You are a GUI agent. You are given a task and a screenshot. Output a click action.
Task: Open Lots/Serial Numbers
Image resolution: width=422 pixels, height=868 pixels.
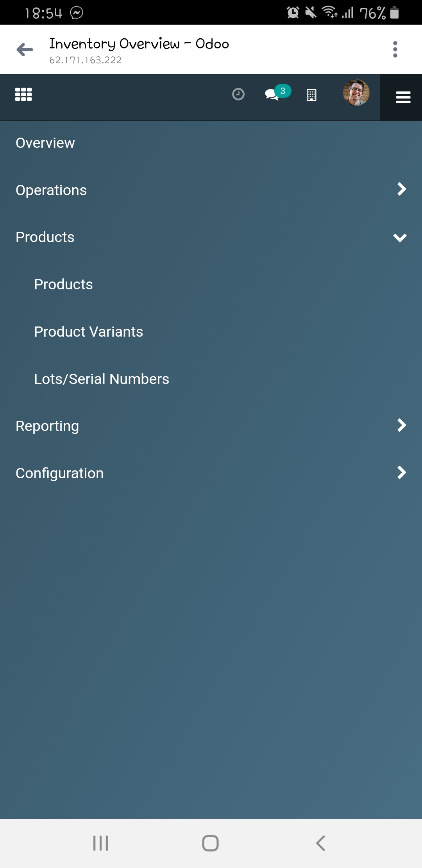102,379
